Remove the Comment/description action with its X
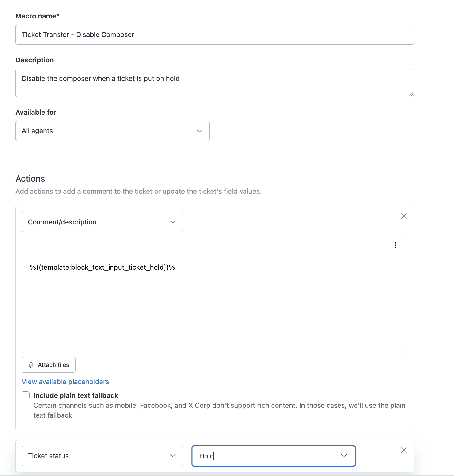Viewport: 454px width, 476px height. coord(404,216)
